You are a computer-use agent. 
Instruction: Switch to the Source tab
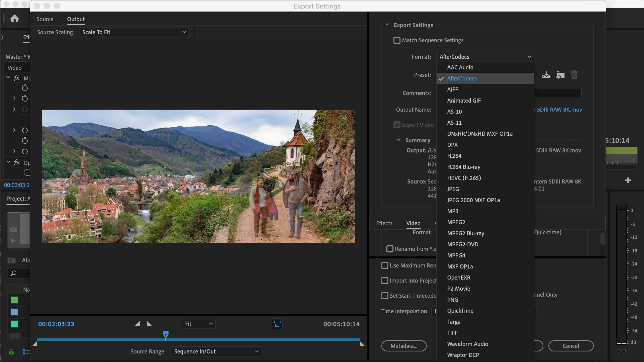45,19
